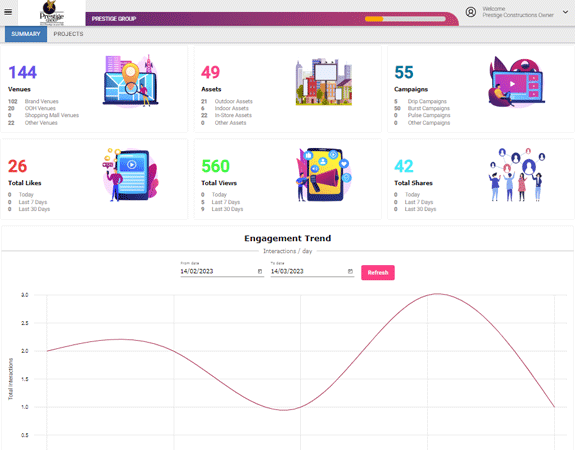Click the Assets billboard illustration

click(x=324, y=82)
